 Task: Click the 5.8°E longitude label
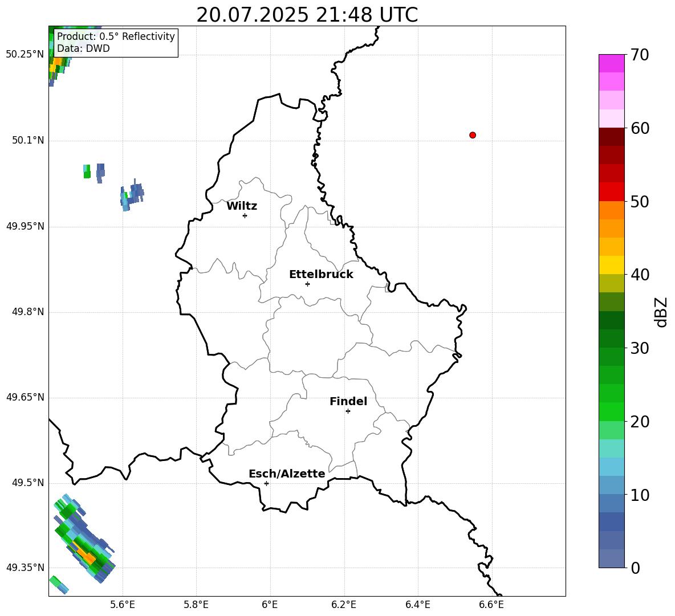pyautogui.click(x=196, y=605)
